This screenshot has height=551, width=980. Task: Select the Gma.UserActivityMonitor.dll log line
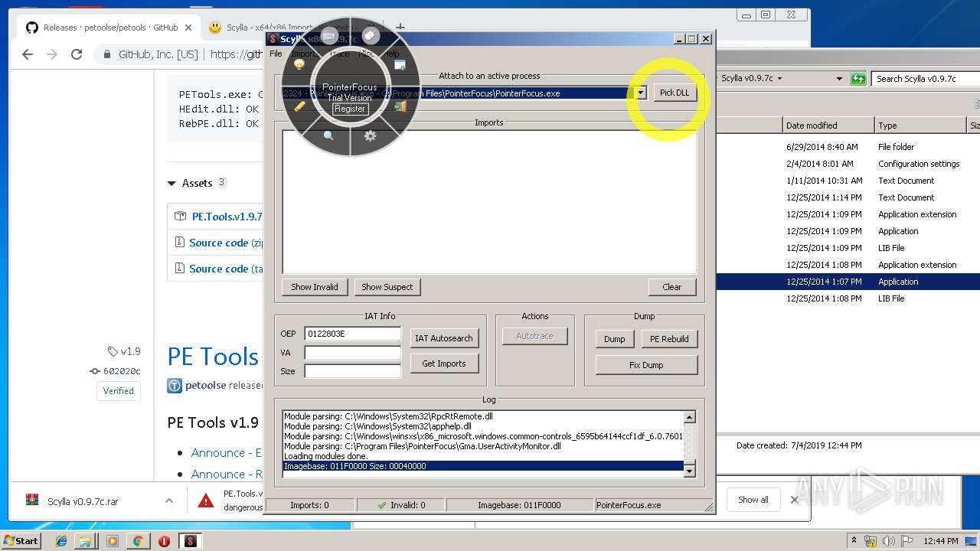tap(483, 446)
